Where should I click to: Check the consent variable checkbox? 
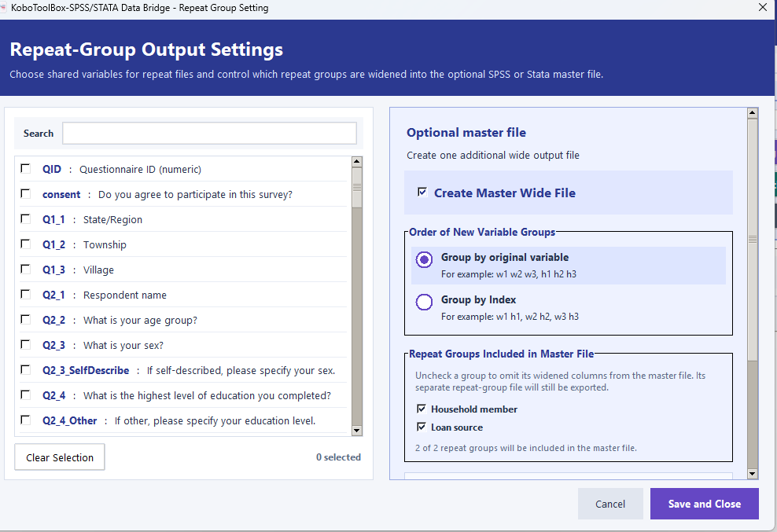click(x=25, y=193)
